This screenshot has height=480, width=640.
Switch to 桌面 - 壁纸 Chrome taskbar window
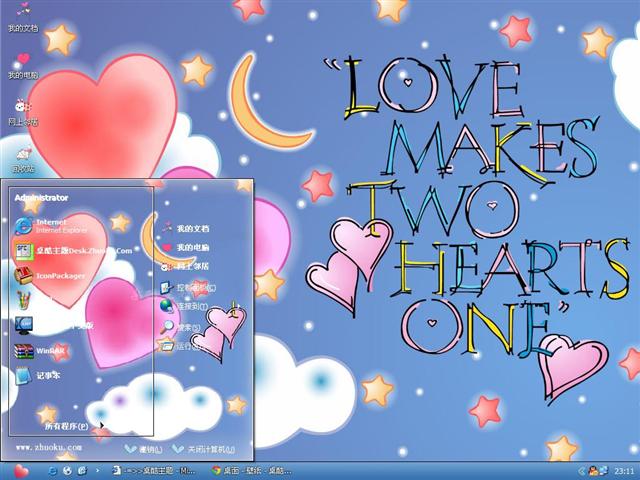pyautogui.click(x=252, y=471)
